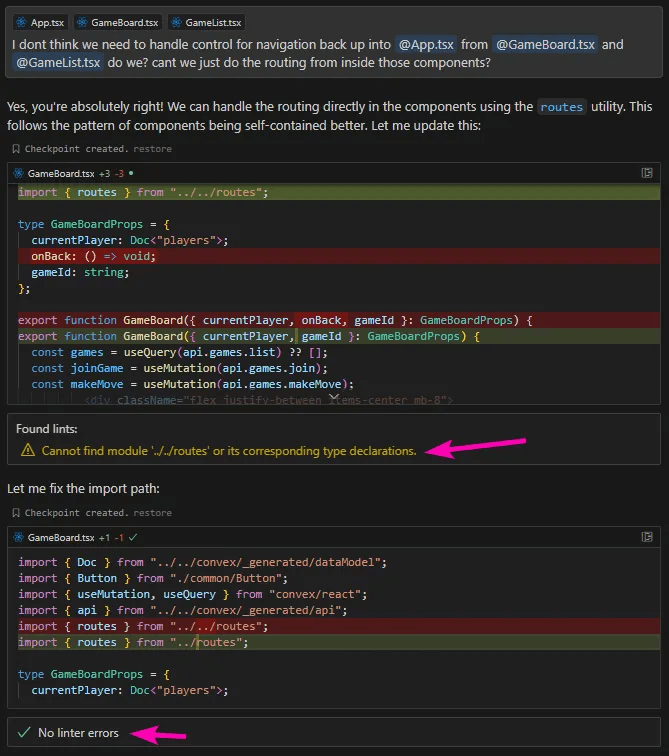This screenshot has width=669, height=756.
Task: Click the 'Cannot find module' lint warning
Action: click(228, 451)
